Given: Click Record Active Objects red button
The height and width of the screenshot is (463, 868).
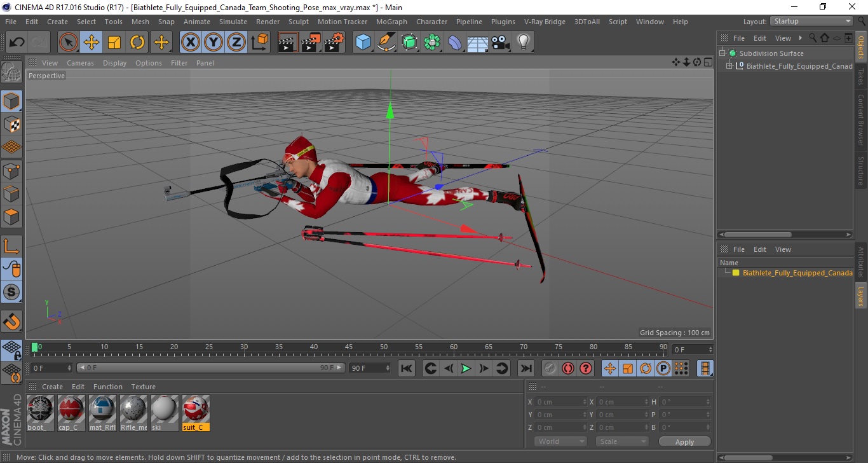Looking at the screenshot, I should tap(550, 368).
